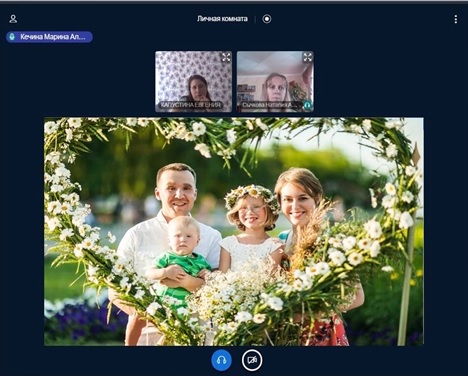
Task: Toggle the blue headphones audio button
Action: click(x=221, y=360)
